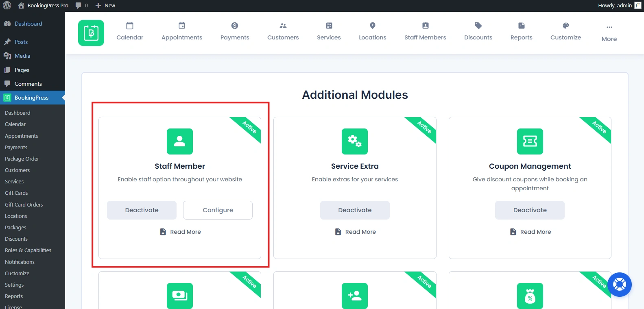
Task: Open the WordPress Dashboard menu item at the top
Action: pyautogui.click(x=33, y=24)
